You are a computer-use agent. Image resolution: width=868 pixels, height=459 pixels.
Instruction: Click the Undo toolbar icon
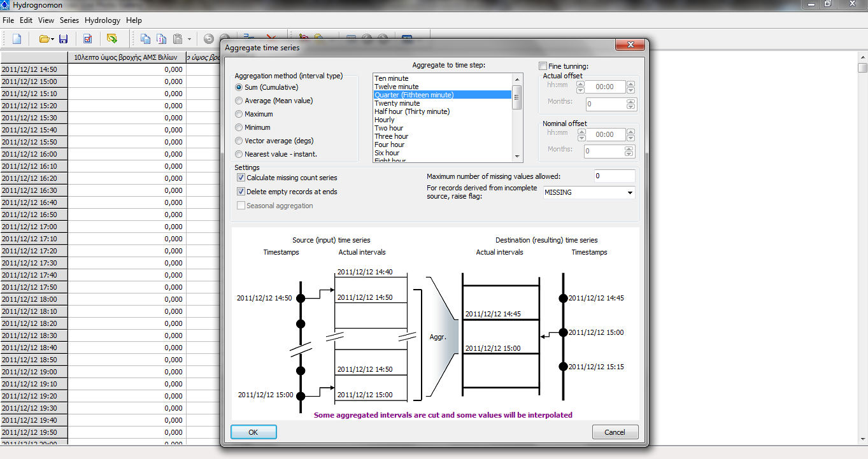tap(209, 39)
